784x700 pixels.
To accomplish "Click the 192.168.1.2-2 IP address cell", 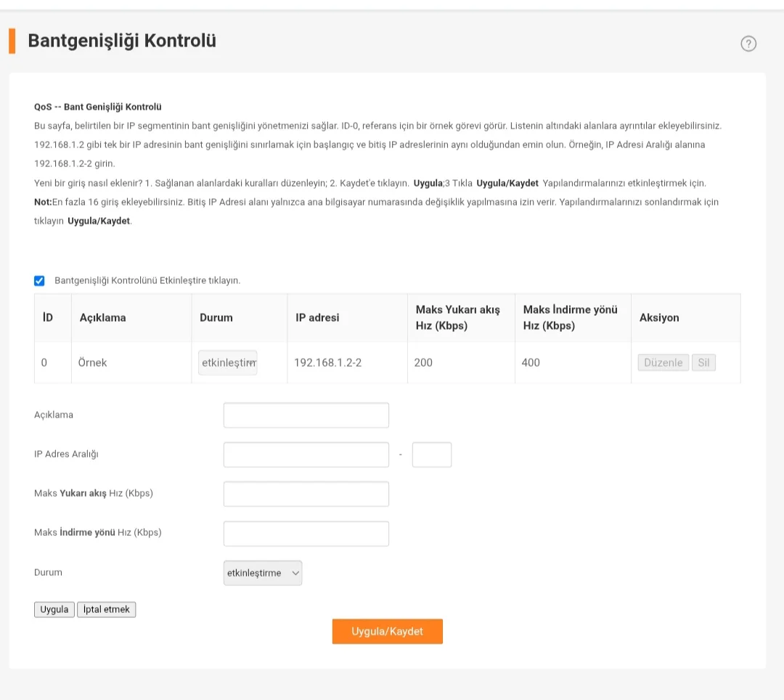I will point(327,362).
